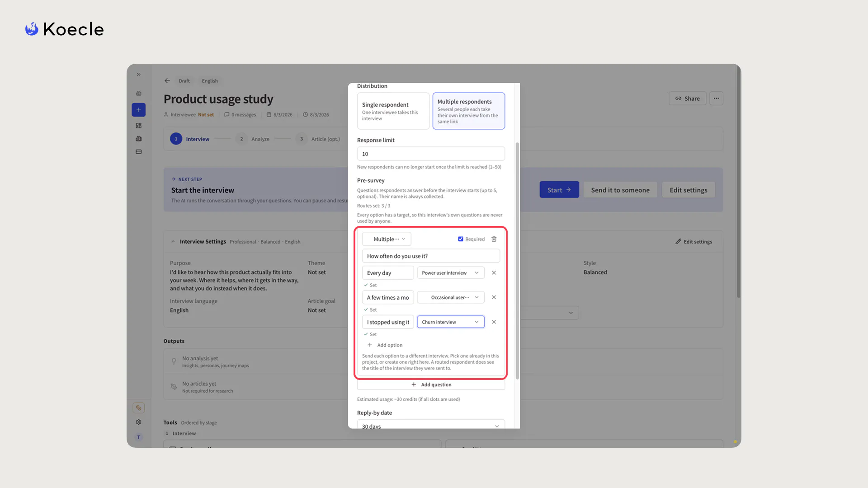Open the credits coin icon in sidebar

139,408
